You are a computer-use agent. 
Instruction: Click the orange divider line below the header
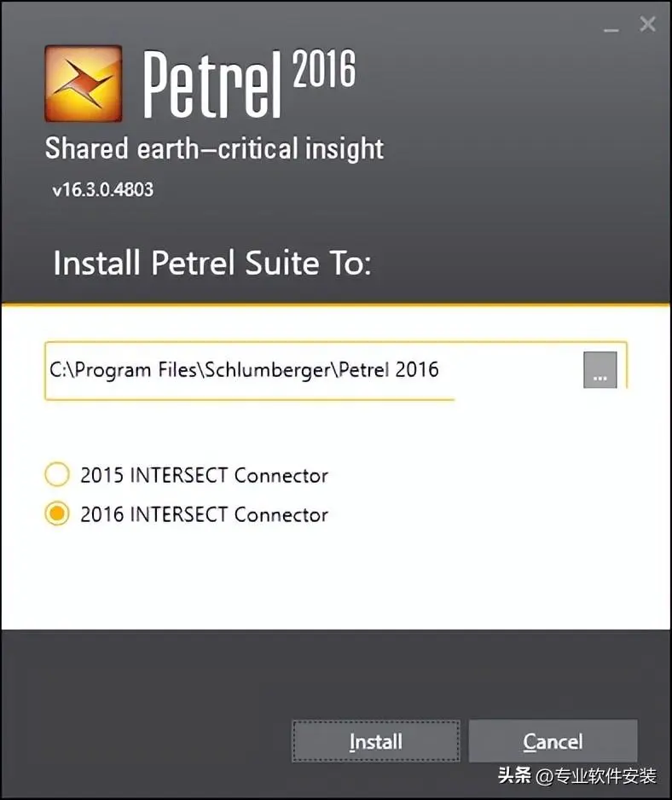point(336,305)
